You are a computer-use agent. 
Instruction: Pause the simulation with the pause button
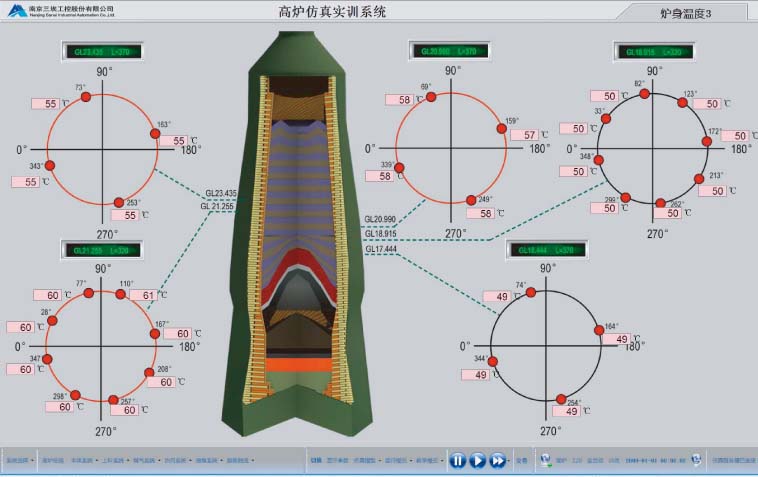[x=457, y=460]
